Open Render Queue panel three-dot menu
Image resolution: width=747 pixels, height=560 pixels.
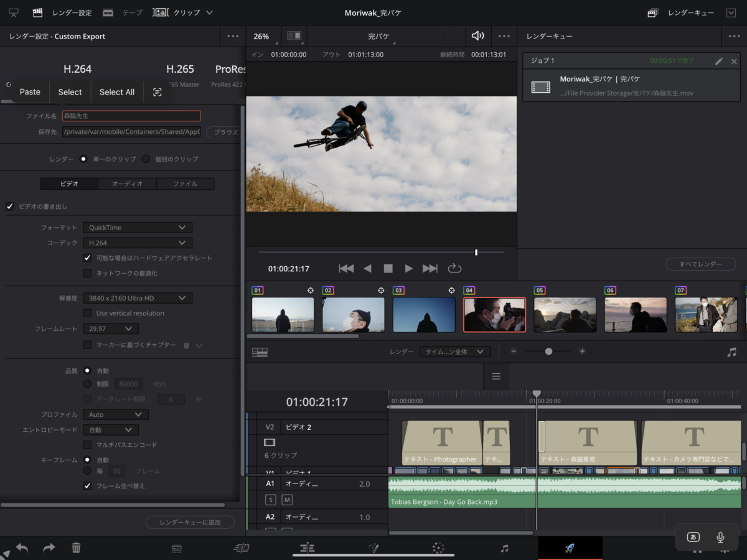coord(735,36)
